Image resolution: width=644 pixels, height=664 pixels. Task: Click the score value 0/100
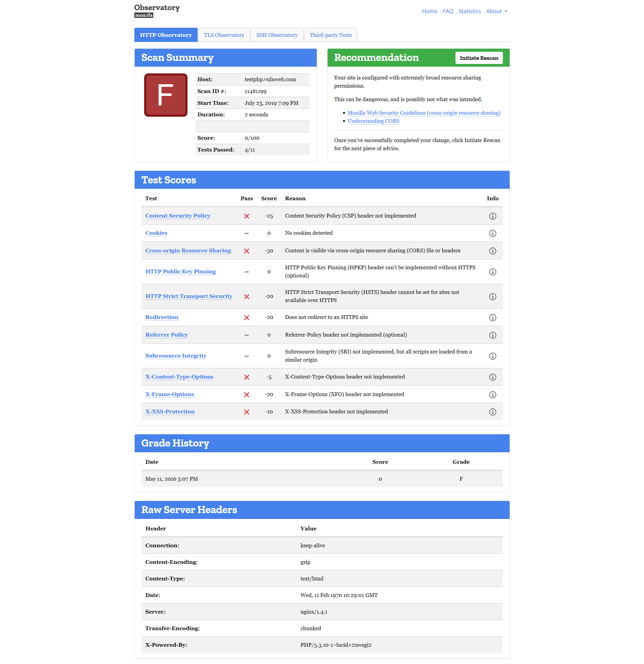(x=252, y=138)
